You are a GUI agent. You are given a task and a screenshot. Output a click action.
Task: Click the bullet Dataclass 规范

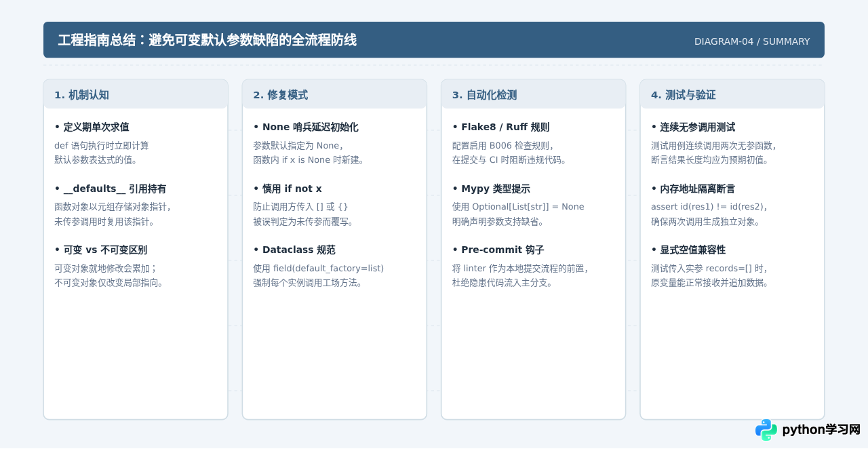tap(294, 250)
